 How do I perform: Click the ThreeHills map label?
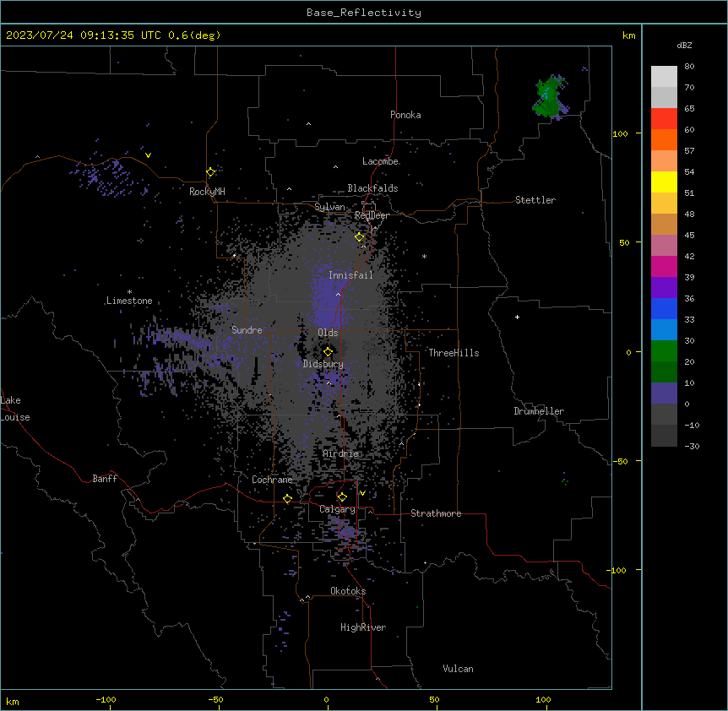pos(454,353)
